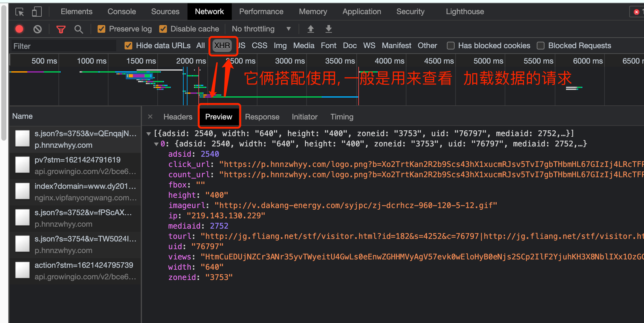This screenshot has width=644, height=323.
Task: Toggle the Hide data URLs checkbox
Action: click(128, 46)
